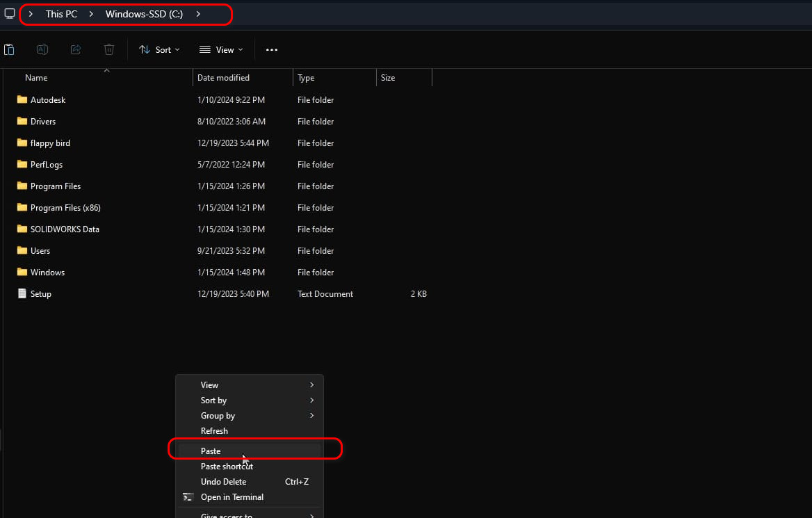
Task: Select Refresh in the context menu
Action: pyautogui.click(x=250, y=431)
